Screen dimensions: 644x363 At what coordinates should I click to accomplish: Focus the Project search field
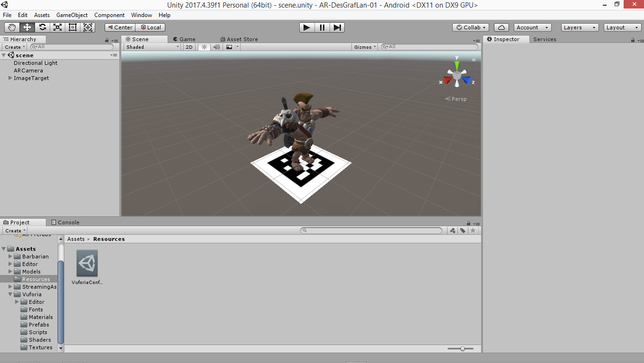pyautogui.click(x=371, y=230)
